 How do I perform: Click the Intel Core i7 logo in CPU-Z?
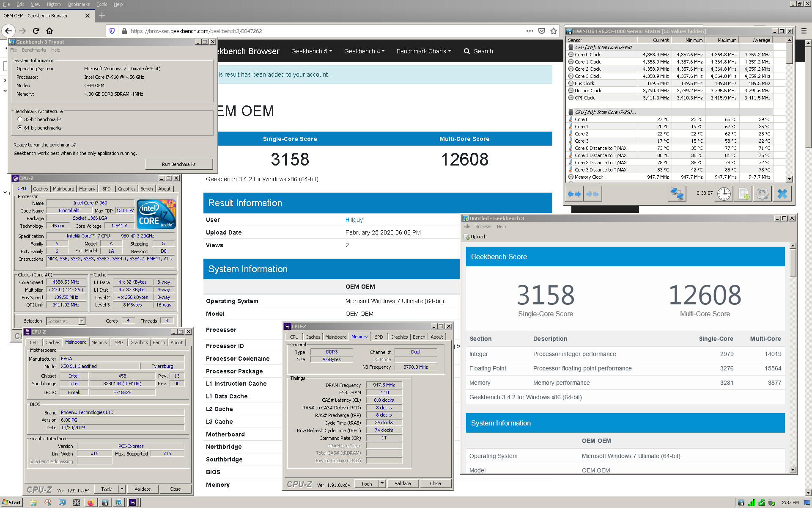click(156, 215)
